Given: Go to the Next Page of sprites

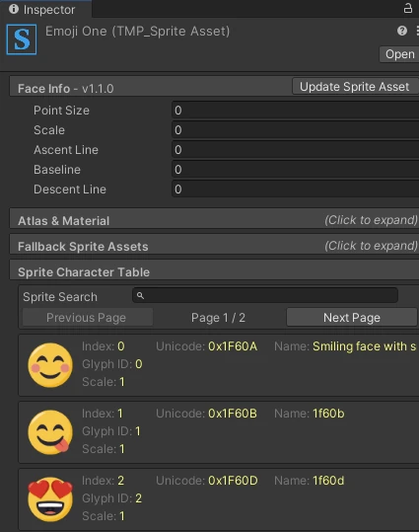Looking at the screenshot, I should (352, 318).
